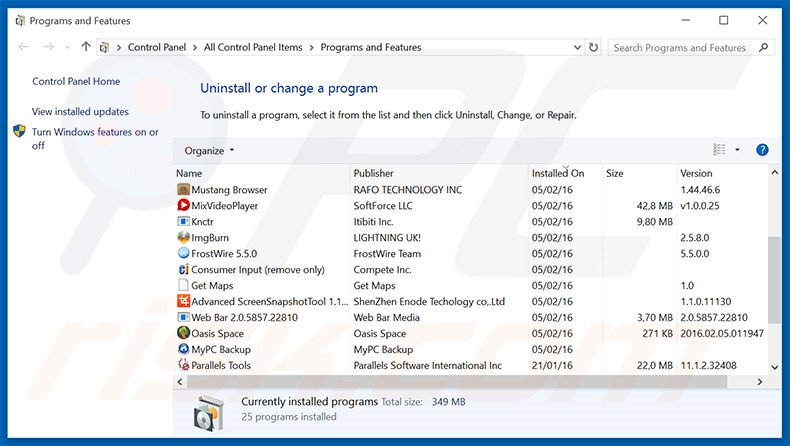The height and width of the screenshot is (446, 790).
Task: Click the Web Bar program icon
Action: click(x=183, y=317)
